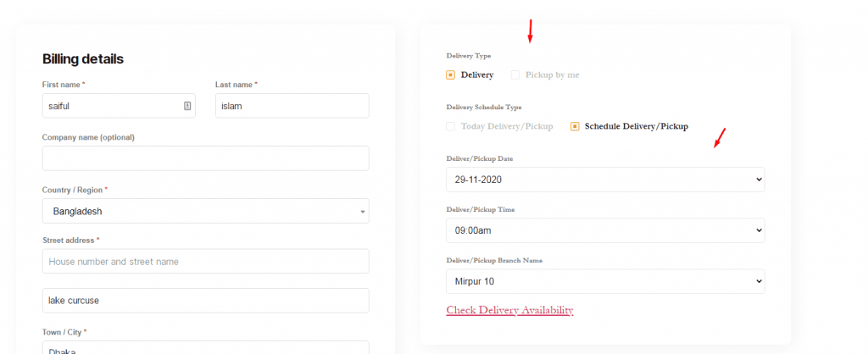Click the Delivery label text
Screen dimensions: 868x354
[x=477, y=75]
